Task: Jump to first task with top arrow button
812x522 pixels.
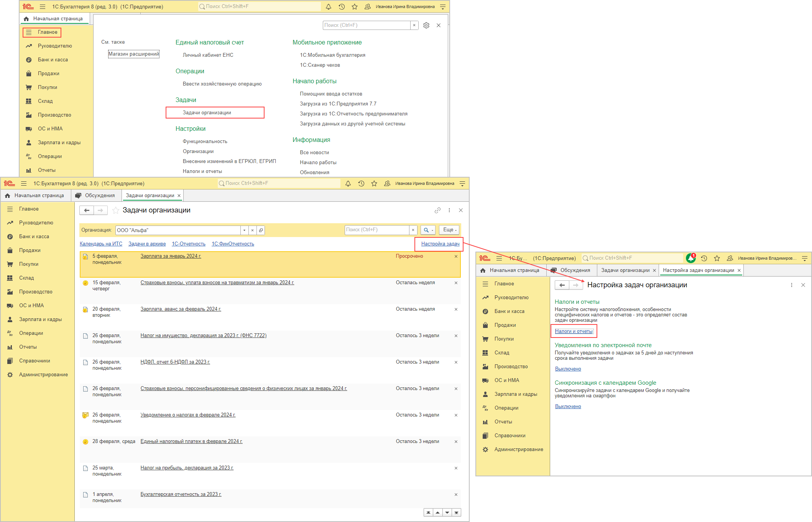Action: point(428,512)
